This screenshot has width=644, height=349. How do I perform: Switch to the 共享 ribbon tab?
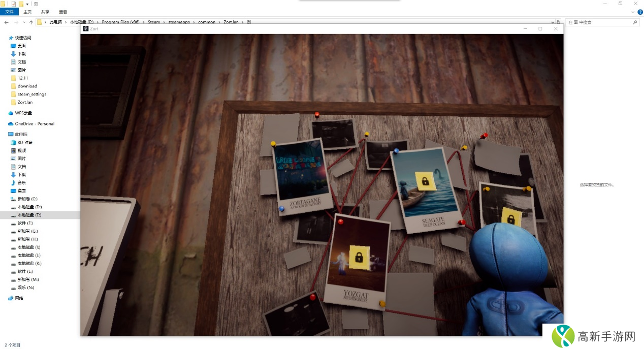[x=45, y=12]
